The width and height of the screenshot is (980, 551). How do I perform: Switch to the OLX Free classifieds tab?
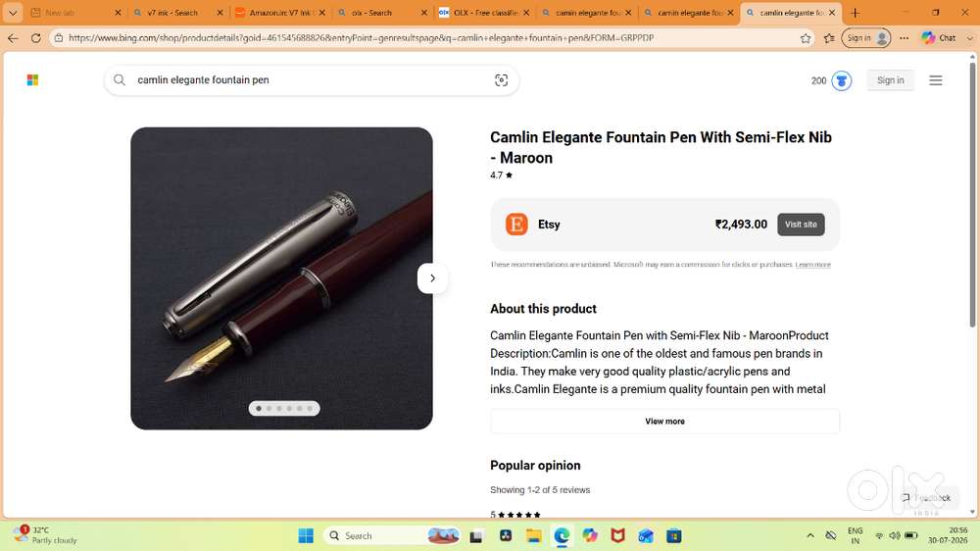coord(484,13)
